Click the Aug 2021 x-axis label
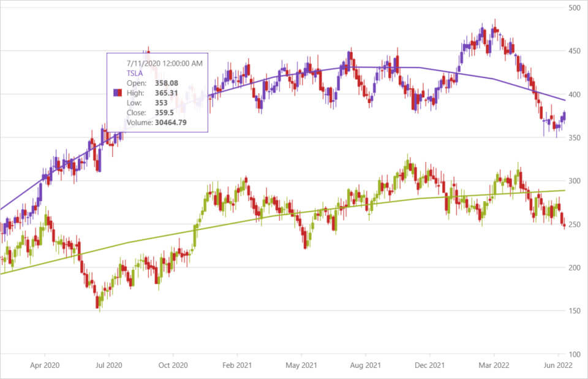The height and width of the screenshot is (379, 588). [366, 365]
